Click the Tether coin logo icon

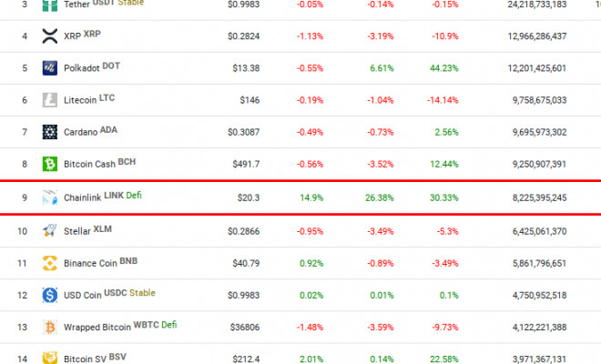click(50, 5)
